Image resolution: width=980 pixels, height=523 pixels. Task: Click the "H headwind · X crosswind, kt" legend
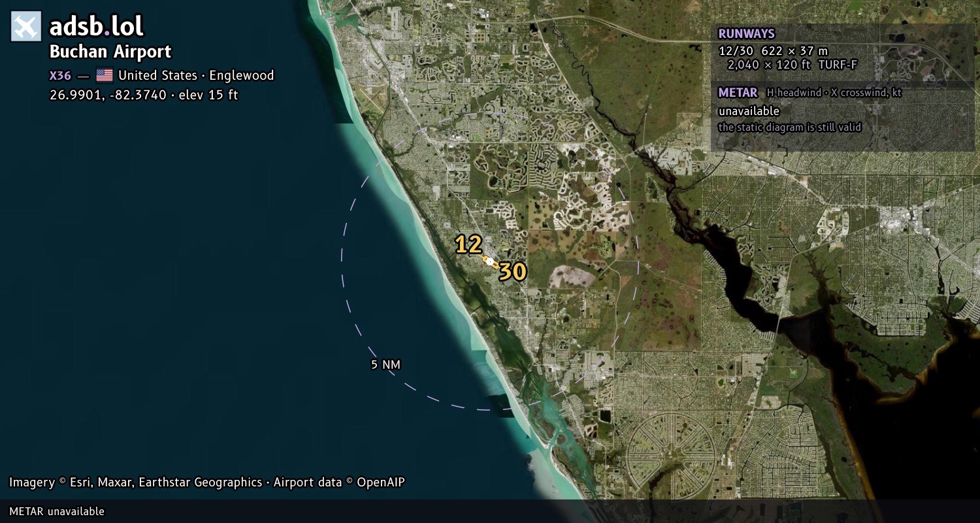[x=834, y=93]
